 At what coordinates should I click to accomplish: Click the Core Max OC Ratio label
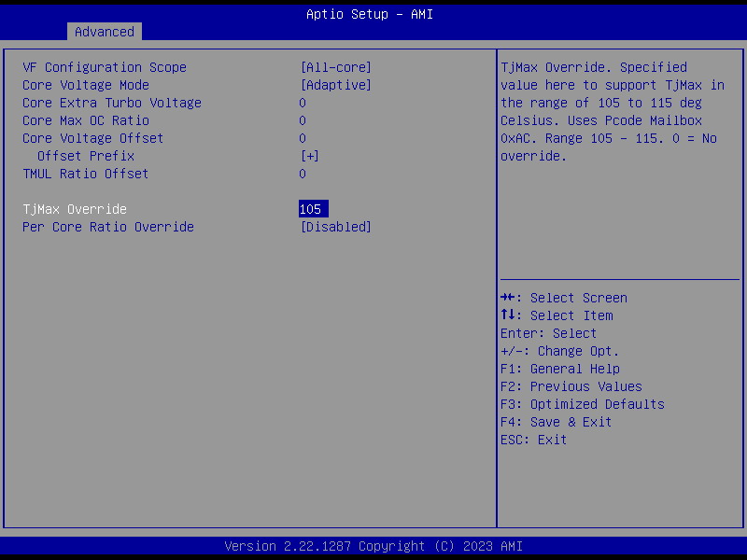tap(86, 120)
